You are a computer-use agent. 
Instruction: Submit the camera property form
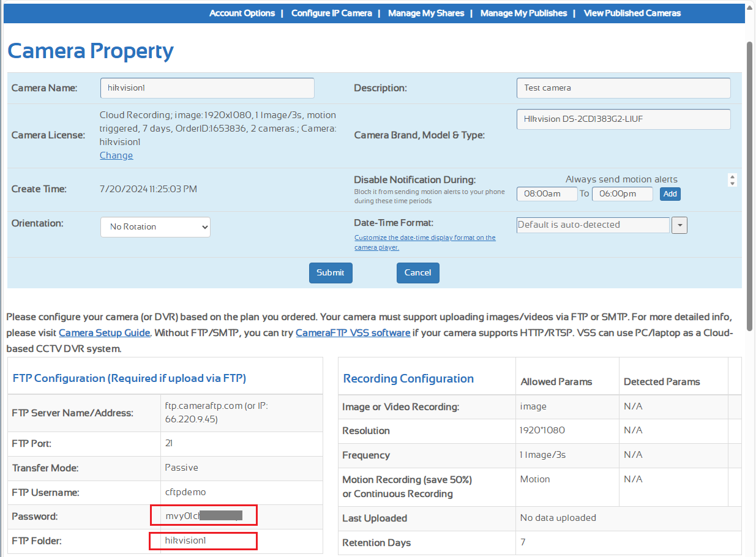click(x=331, y=273)
